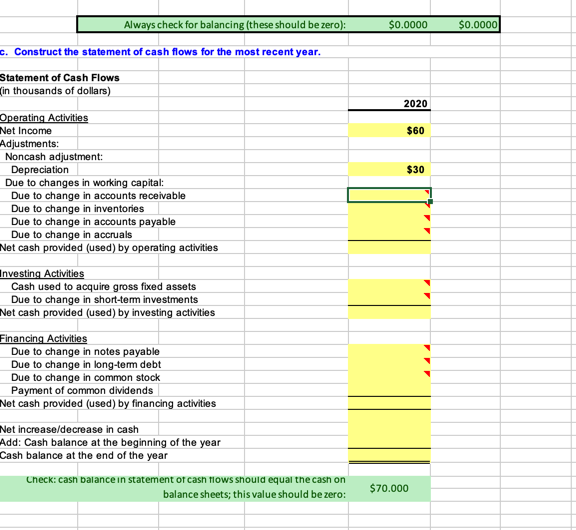Click the inventories change input cell
The width and height of the screenshot is (576, 530).
(x=389, y=208)
